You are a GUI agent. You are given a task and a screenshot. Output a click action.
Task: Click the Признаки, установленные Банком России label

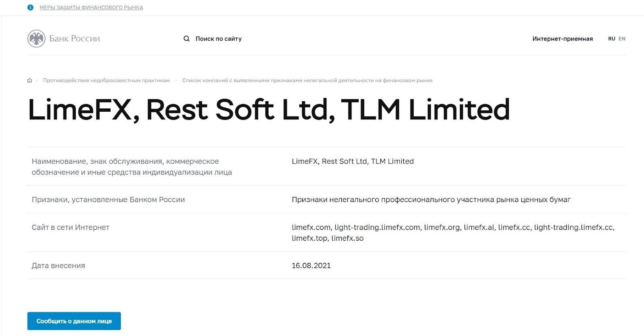click(x=108, y=199)
